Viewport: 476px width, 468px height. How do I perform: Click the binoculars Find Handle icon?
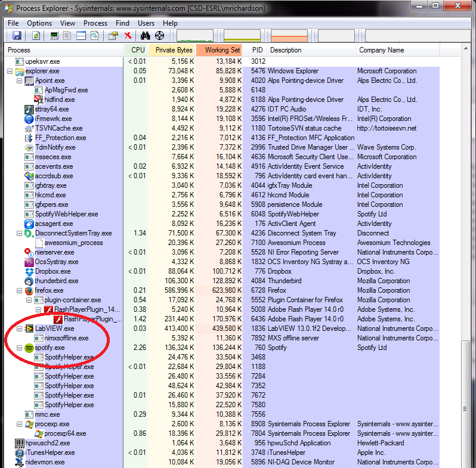pyautogui.click(x=145, y=36)
